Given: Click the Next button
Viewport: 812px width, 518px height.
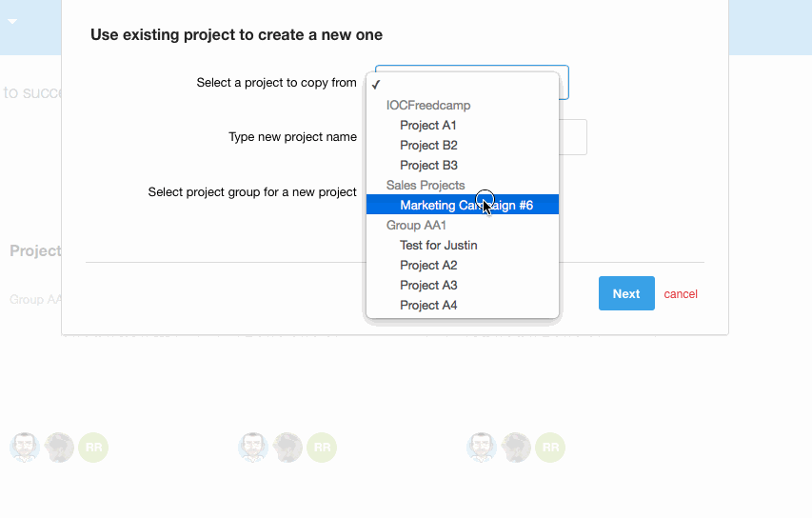Looking at the screenshot, I should click(x=626, y=293).
